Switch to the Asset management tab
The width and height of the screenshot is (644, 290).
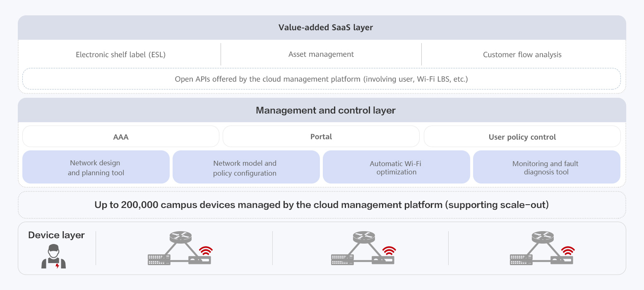[x=321, y=54]
